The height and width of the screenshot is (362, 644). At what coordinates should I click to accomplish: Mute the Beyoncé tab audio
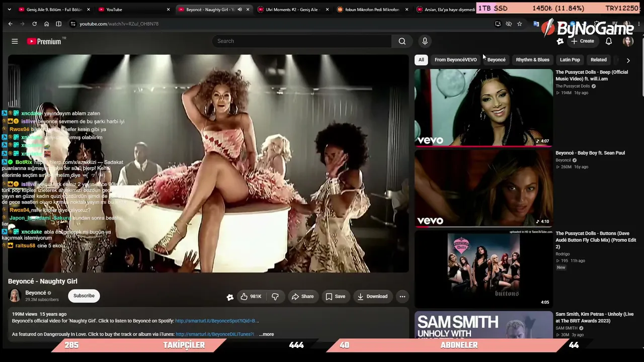239,10
